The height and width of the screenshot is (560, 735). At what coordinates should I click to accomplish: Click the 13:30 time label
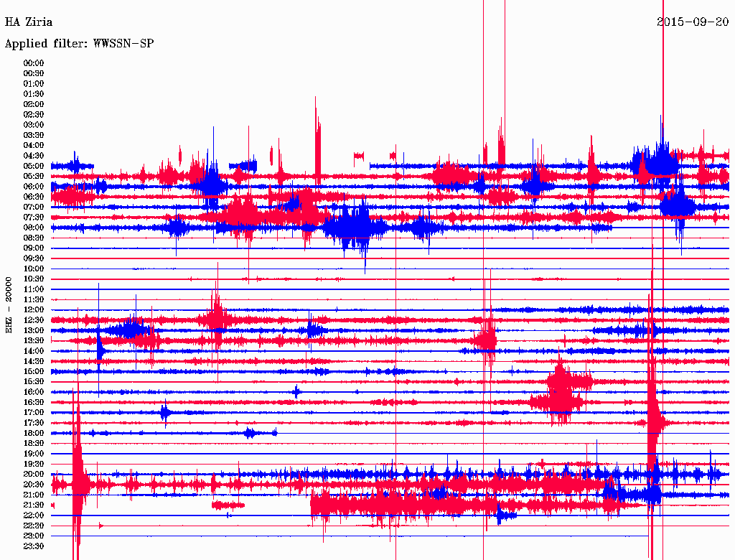click(34, 341)
